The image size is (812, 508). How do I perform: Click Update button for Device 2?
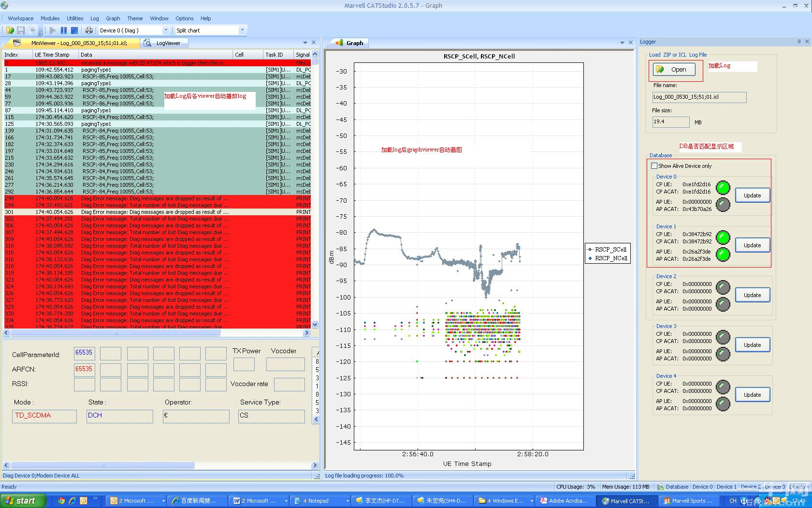[752, 295]
